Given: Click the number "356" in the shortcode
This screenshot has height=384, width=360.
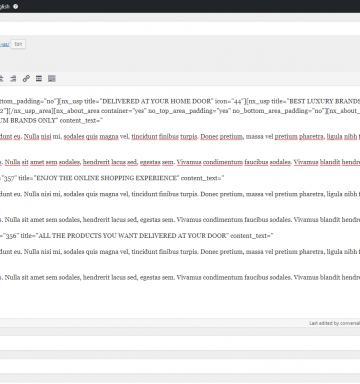Looking at the screenshot, I should tap(10, 236).
